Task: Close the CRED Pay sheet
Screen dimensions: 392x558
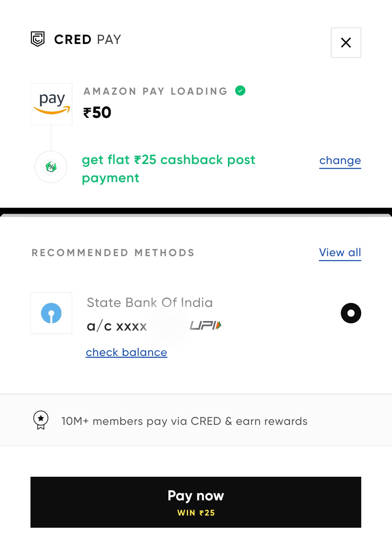Action: (346, 43)
